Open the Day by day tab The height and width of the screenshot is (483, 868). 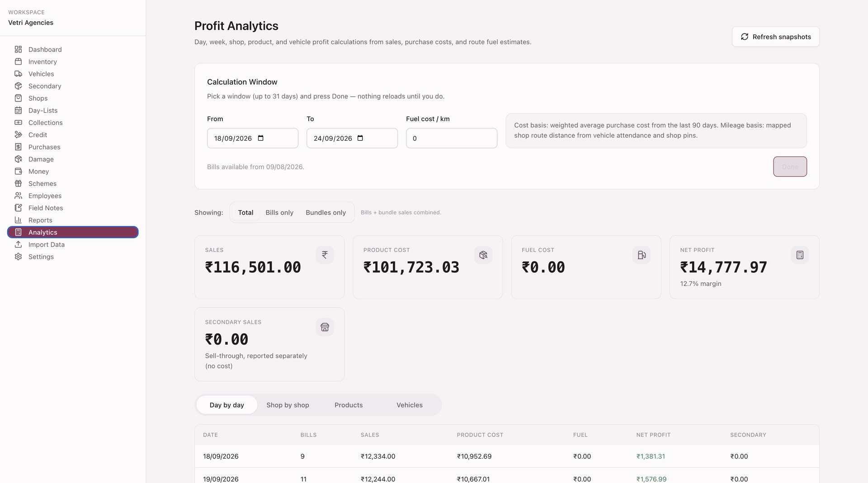pyautogui.click(x=227, y=405)
